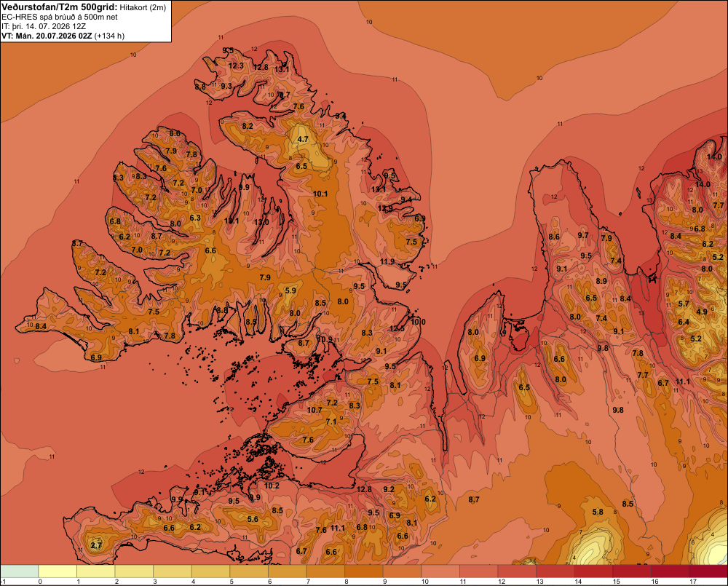Viewport: 728px width, 586px height.
Task: Pick the legend swatch between 12 and 13
Action: [517, 571]
